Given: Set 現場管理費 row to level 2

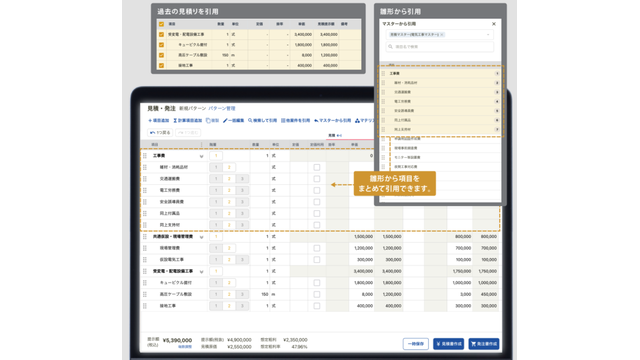Looking at the screenshot, I should pos(229,248).
